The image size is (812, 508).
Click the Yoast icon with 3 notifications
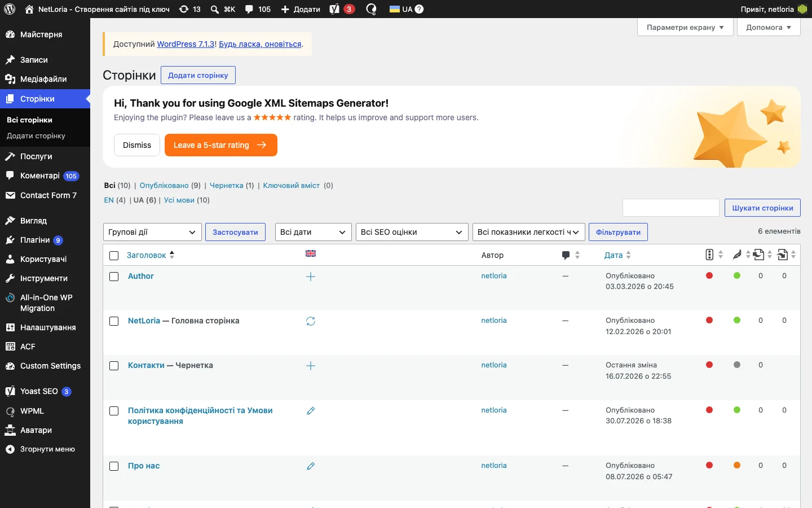(342, 9)
